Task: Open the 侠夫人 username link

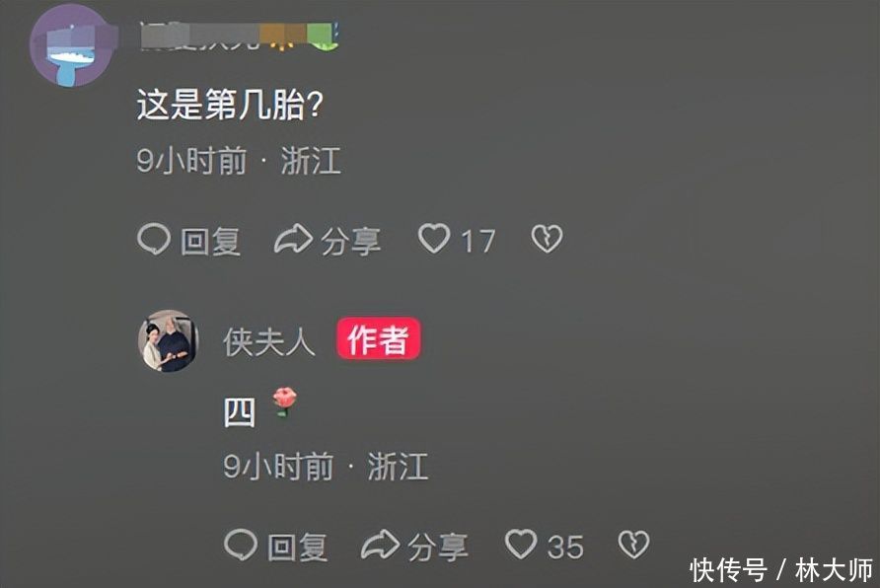Action: [268, 341]
